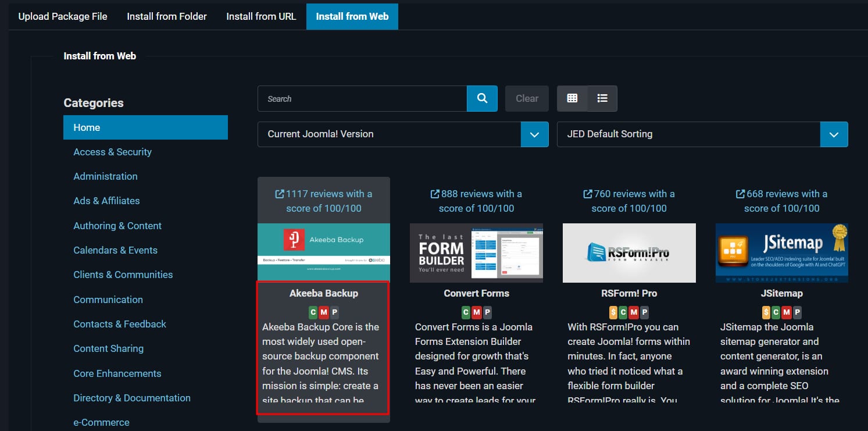Screen dimensions: 868x431
Task: Select the Install from Folder tab
Action: [167, 16]
